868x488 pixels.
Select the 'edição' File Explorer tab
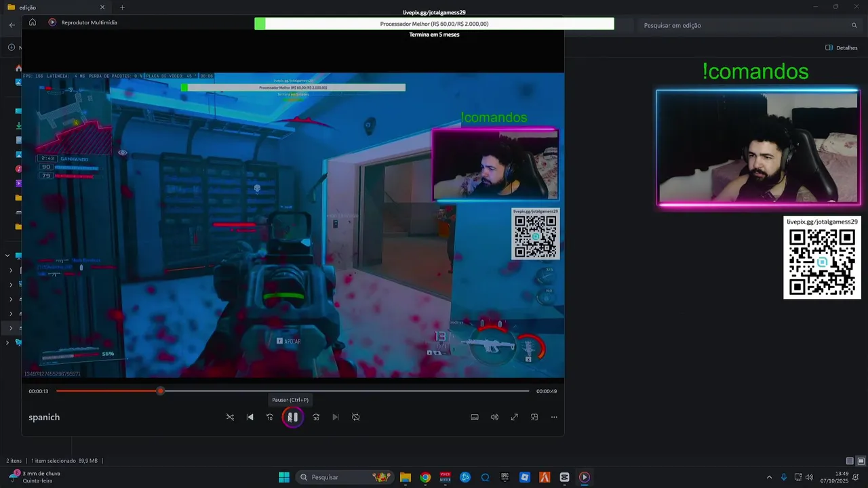[56, 7]
